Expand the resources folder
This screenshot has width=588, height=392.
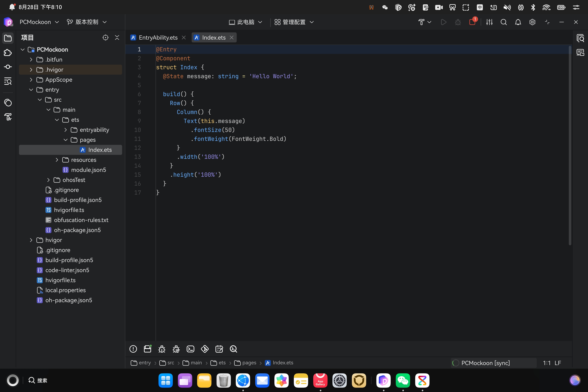pos(57,160)
